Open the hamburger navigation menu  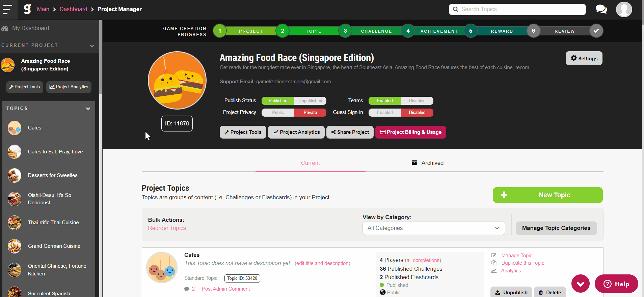point(7,9)
